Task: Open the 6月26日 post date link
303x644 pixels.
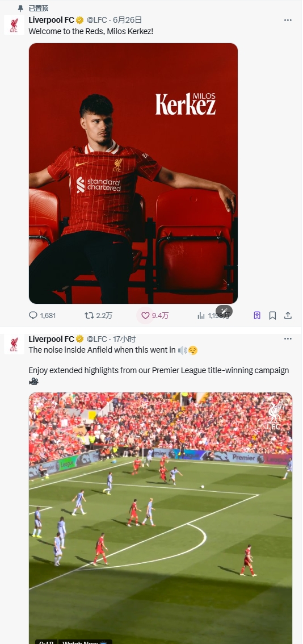Action: [x=127, y=20]
